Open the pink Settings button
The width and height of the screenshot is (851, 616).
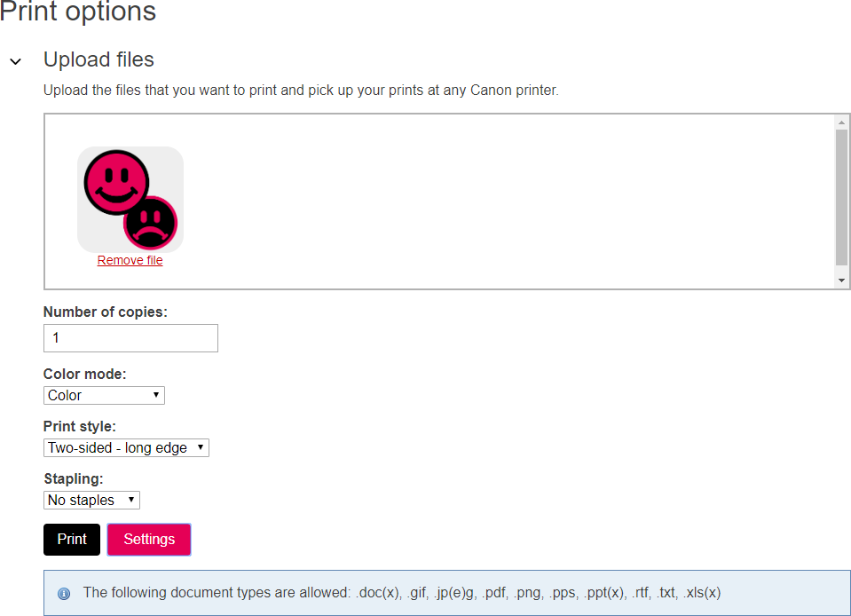[x=149, y=540]
